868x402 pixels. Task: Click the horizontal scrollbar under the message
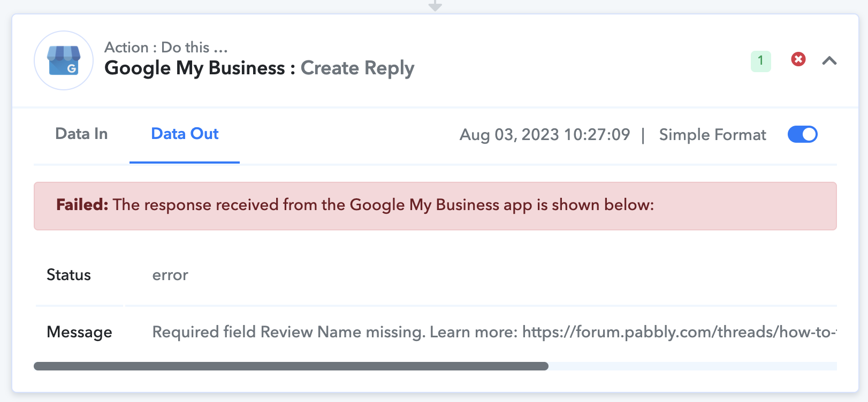291,366
